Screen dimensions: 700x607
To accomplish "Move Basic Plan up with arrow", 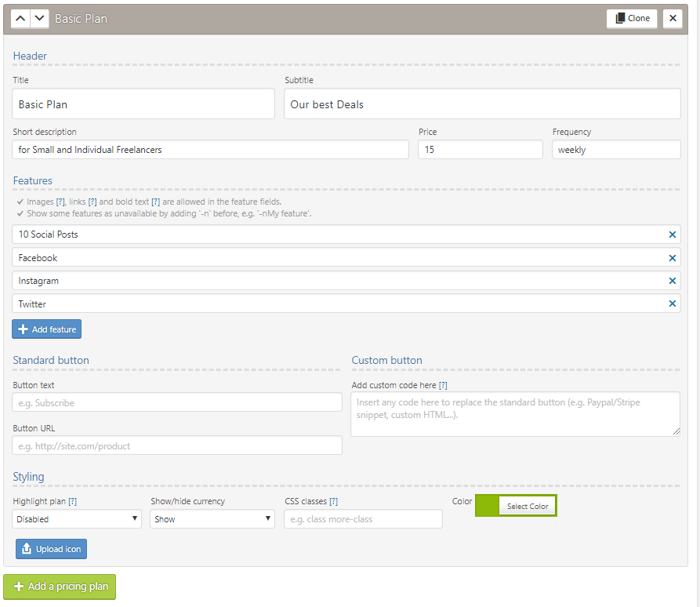I will [x=20, y=19].
